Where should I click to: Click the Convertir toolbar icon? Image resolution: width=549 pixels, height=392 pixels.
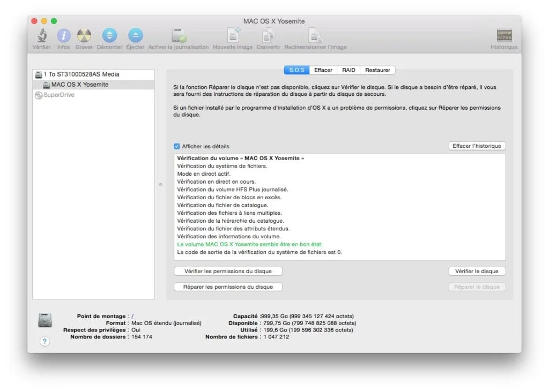(x=269, y=35)
